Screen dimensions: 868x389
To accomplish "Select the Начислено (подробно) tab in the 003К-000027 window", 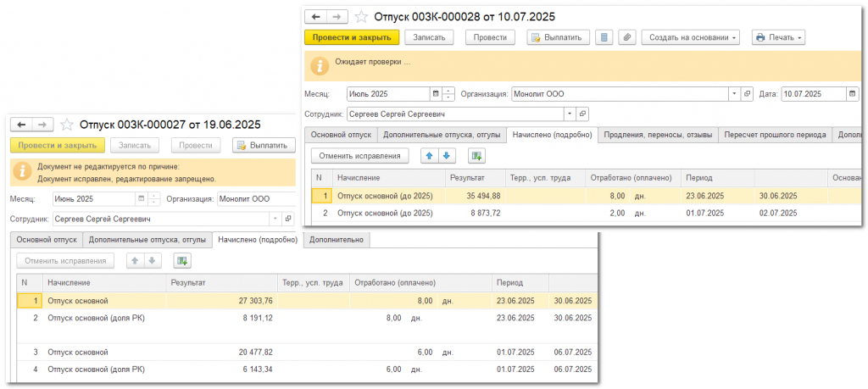I will tap(258, 240).
